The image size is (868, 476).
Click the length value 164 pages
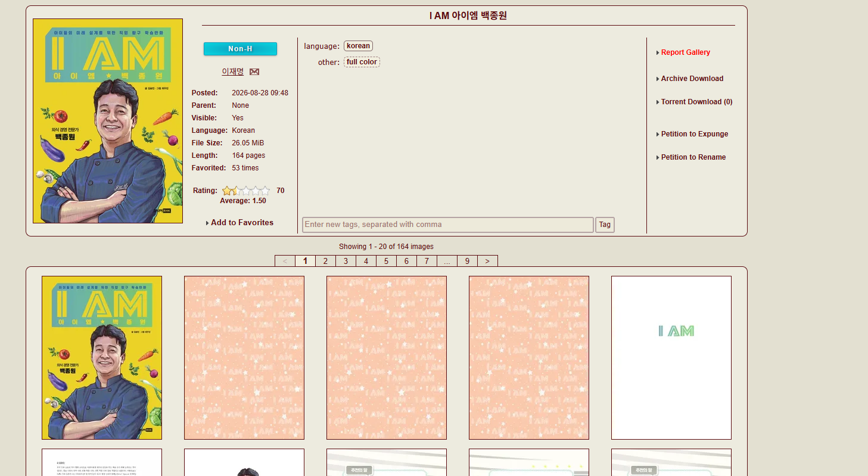tap(248, 155)
